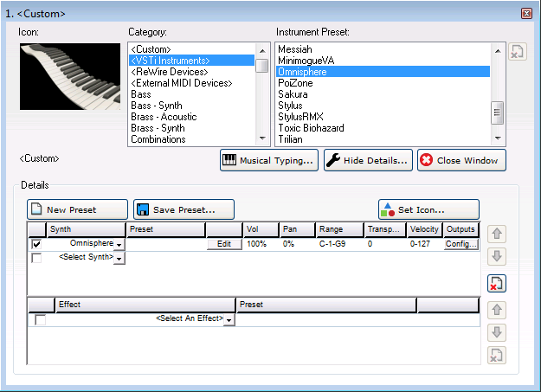Click the remove effect icon at bottom right

[x=497, y=355]
